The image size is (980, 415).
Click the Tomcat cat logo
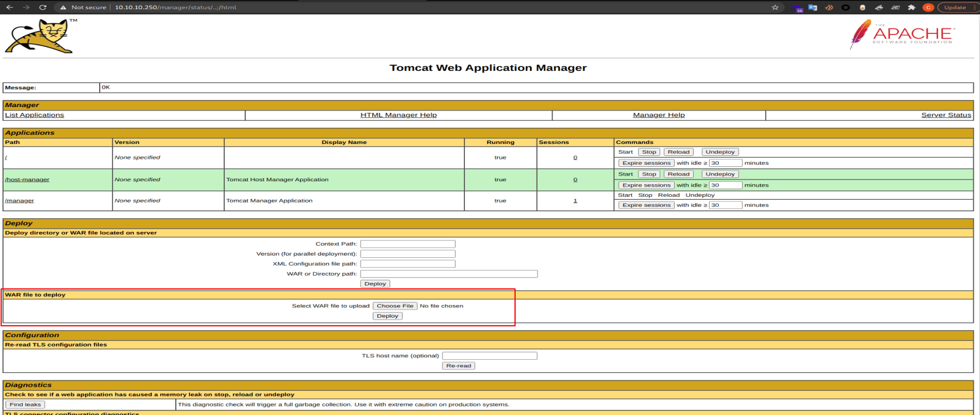pyautogui.click(x=40, y=36)
